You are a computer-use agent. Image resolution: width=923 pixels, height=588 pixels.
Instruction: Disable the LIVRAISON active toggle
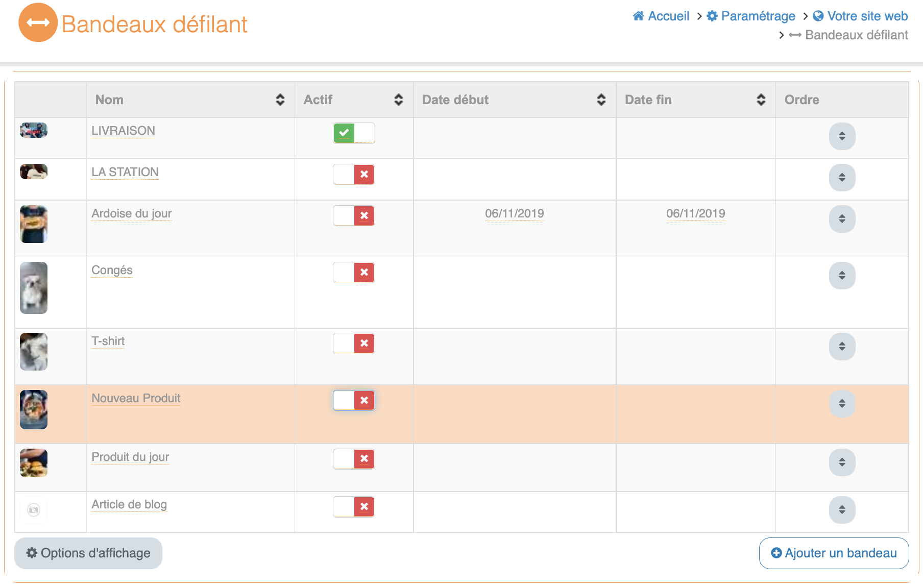[x=354, y=133]
